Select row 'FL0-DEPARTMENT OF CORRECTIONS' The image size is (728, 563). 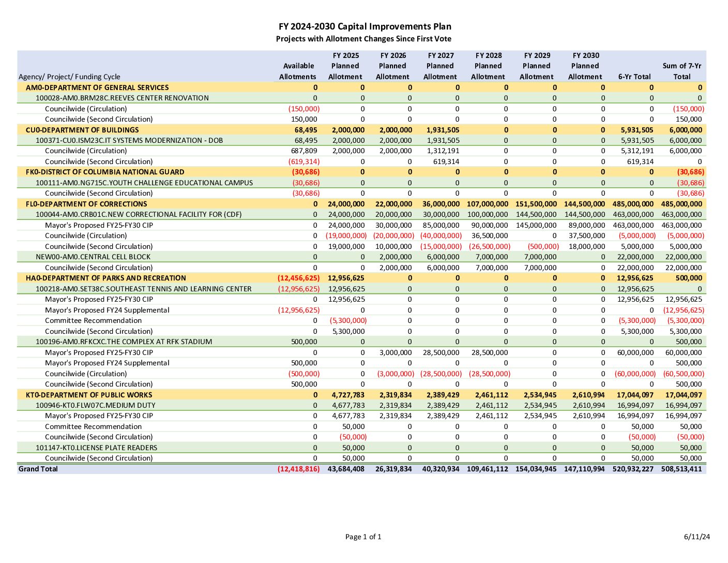pyautogui.click(x=361, y=204)
